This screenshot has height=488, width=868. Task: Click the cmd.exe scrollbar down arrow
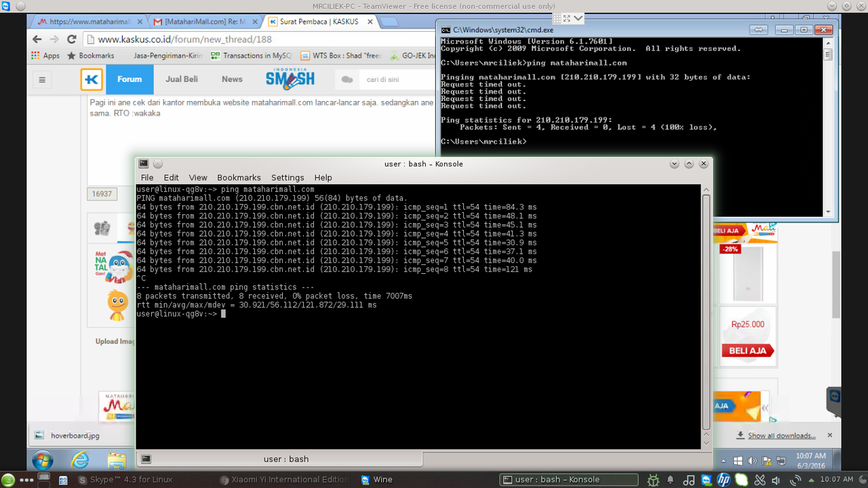(828, 212)
